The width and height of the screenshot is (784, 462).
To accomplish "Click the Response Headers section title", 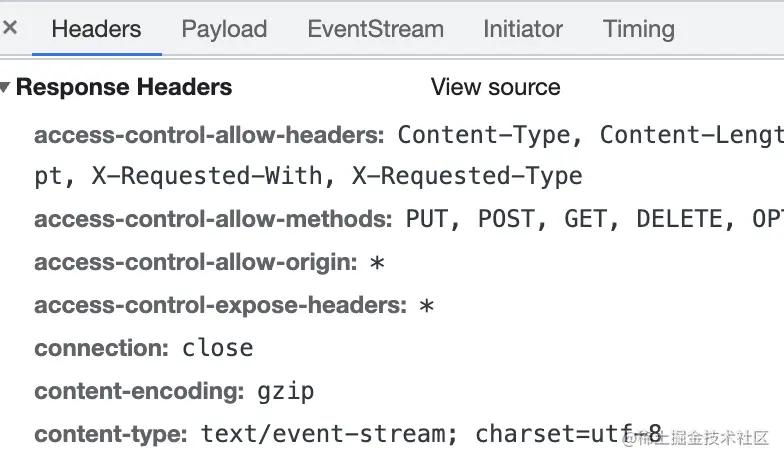I will point(124,88).
